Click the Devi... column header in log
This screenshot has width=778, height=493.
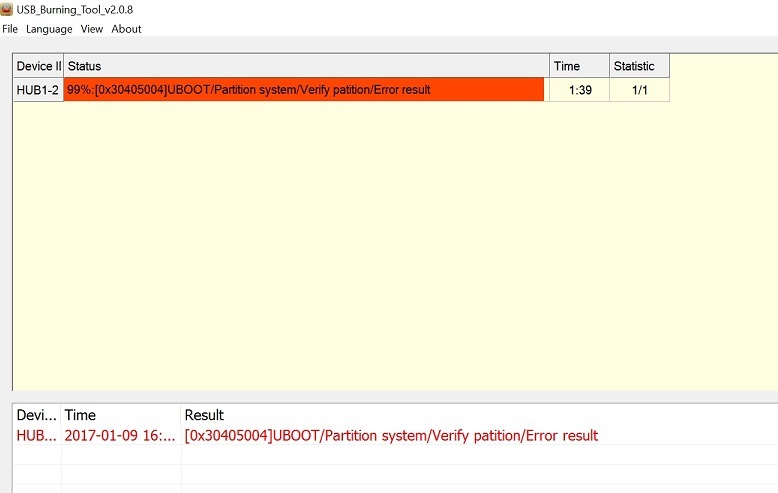(x=37, y=415)
